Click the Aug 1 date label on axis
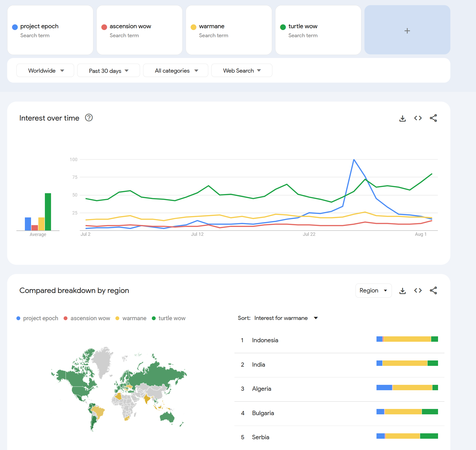The width and height of the screenshot is (476, 450). pos(421,234)
